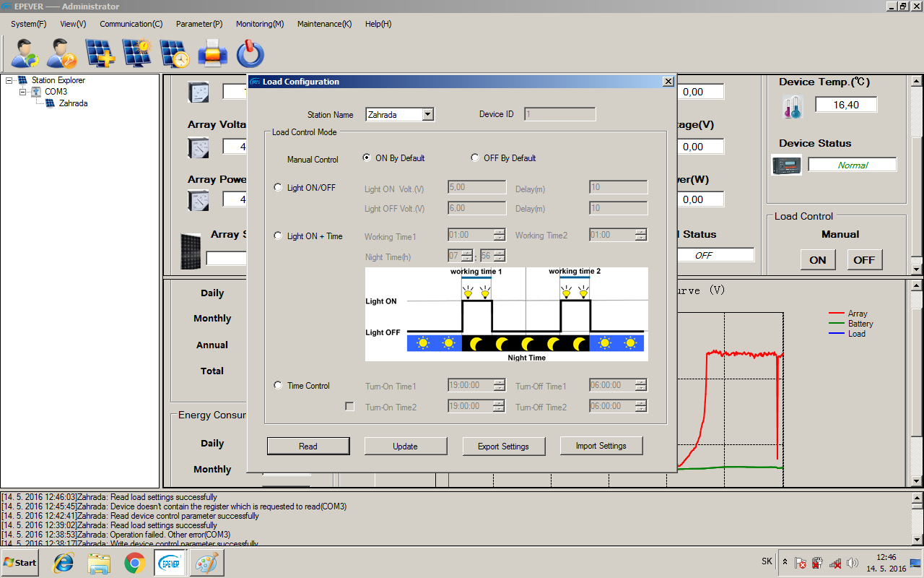This screenshot has width=924, height=578.
Task: Enable the Turn-On Time2 checkbox
Action: pyautogui.click(x=350, y=407)
